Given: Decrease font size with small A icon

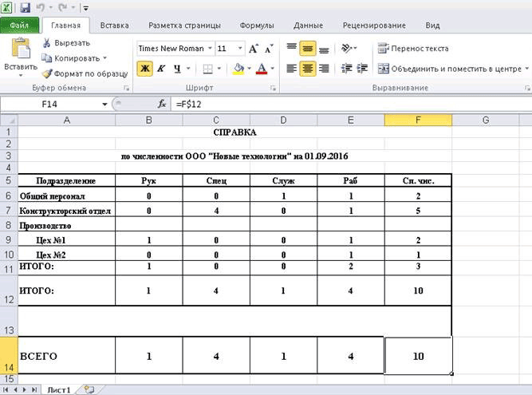Looking at the screenshot, I should 269,49.
